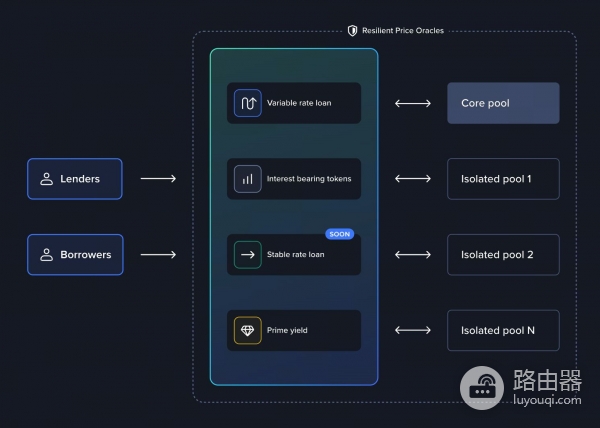Open the Isolated pool 2 box
This screenshot has width=600, height=428.
point(503,255)
